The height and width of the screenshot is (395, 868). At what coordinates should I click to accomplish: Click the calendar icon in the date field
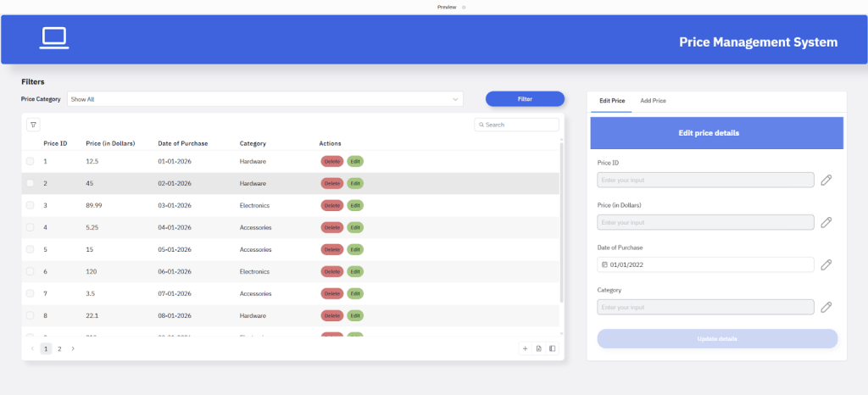coord(604,264)
